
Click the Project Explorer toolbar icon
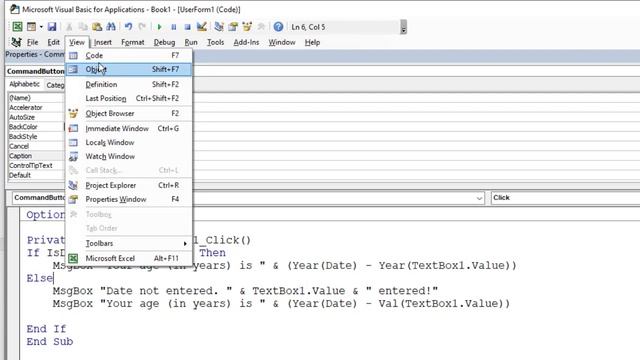point(219,27)
